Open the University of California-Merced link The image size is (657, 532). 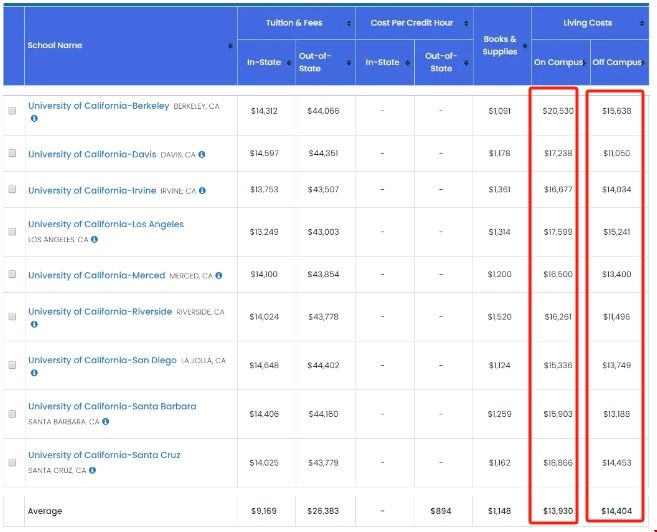tap(96, 275)
